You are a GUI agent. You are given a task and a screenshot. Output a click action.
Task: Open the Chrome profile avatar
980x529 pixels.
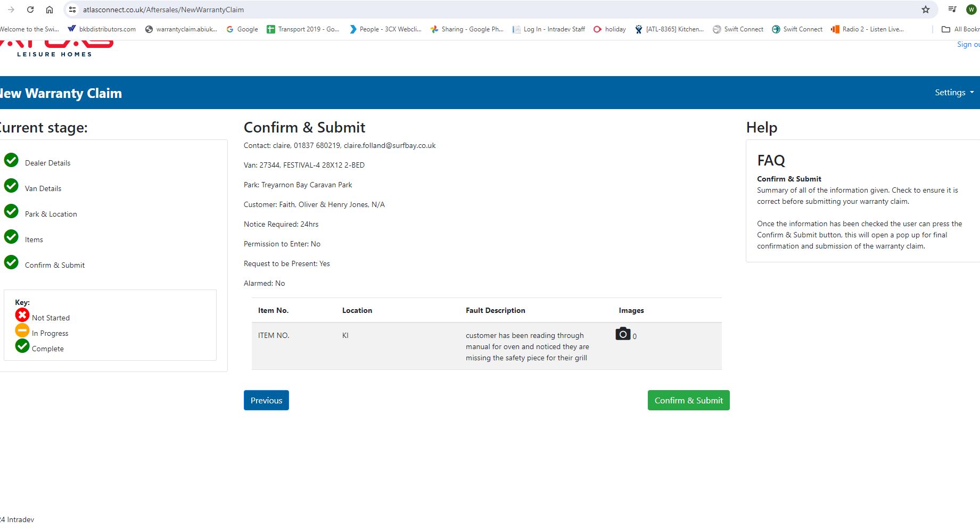click(x=971, y=10)
